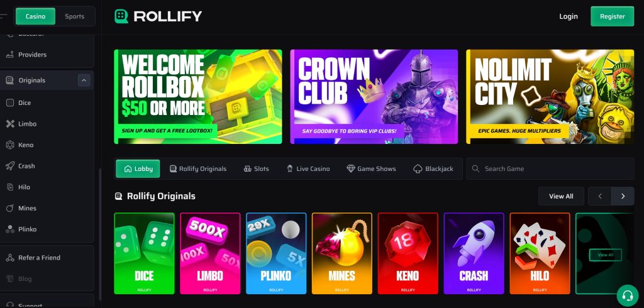Select the Keno sidebar icon
This screenshot has width=644, height=308.
(x=10, y=145)
